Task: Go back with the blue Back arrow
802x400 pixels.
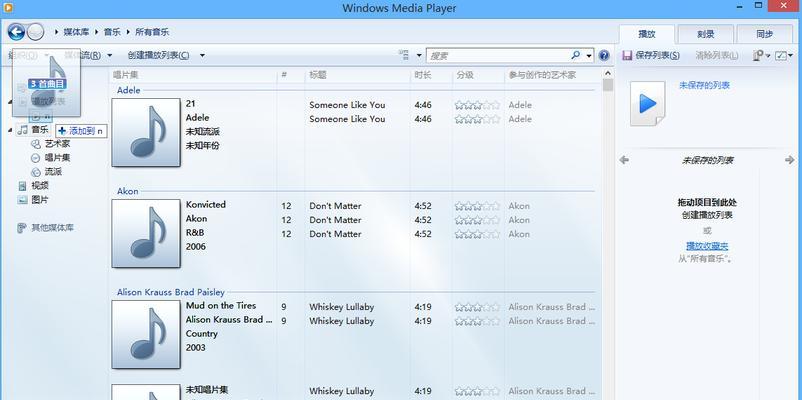Action: (16, 32)
